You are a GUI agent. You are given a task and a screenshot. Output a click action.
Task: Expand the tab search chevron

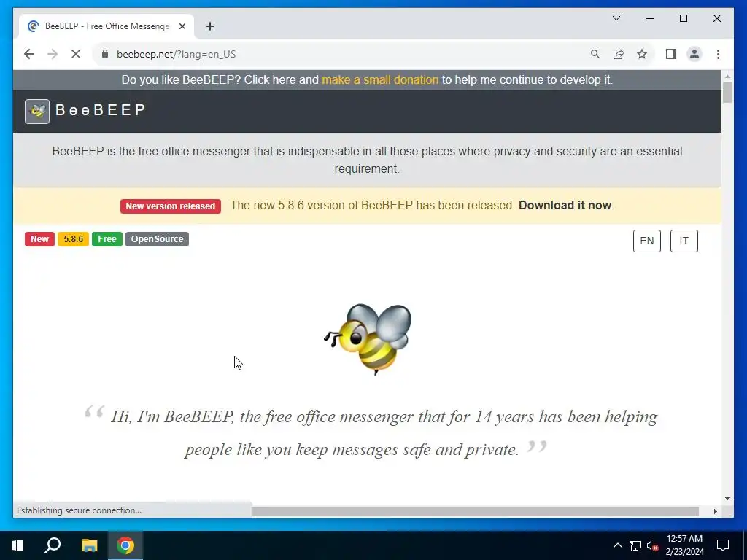pos(616,18)
